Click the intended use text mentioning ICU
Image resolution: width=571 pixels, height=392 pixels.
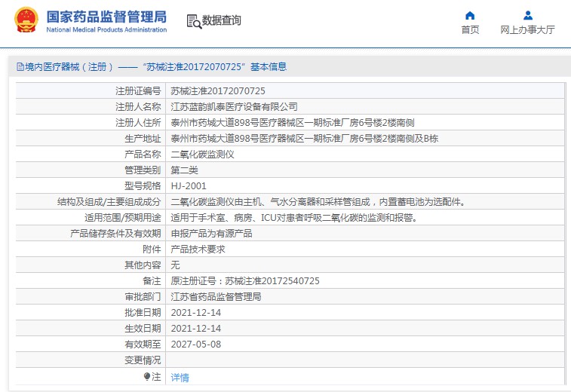tap(294, 218)
